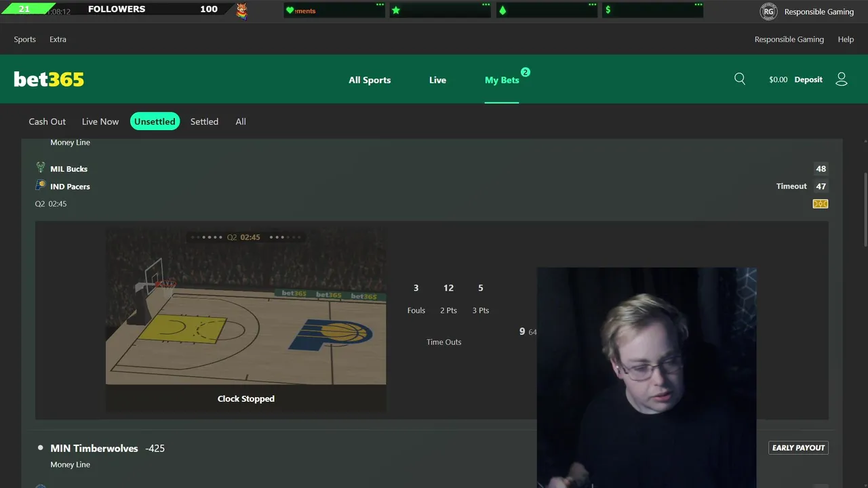Image resolution: width=868 pixels, height=488 pixels.
Task: Click the Fouls stat label
Action: pyautogui.click(x=416, y=310)
